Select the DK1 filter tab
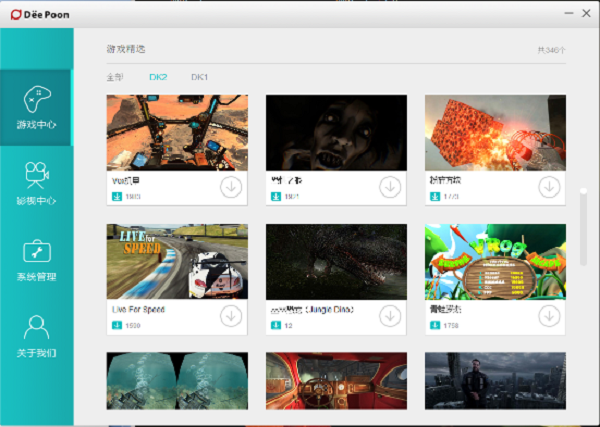This screenshot has height=427, width=600. pos(200,77)
